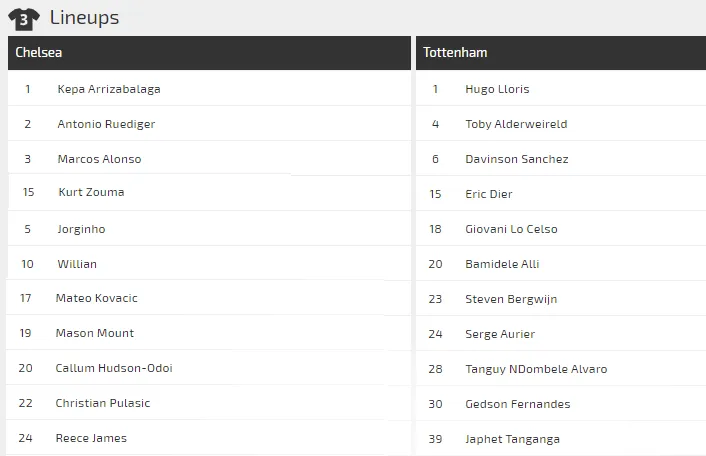The width and height of the screenshot is (706, 456).
Task: Click Mason Mount in the lineup
Action: click(94, 333)
